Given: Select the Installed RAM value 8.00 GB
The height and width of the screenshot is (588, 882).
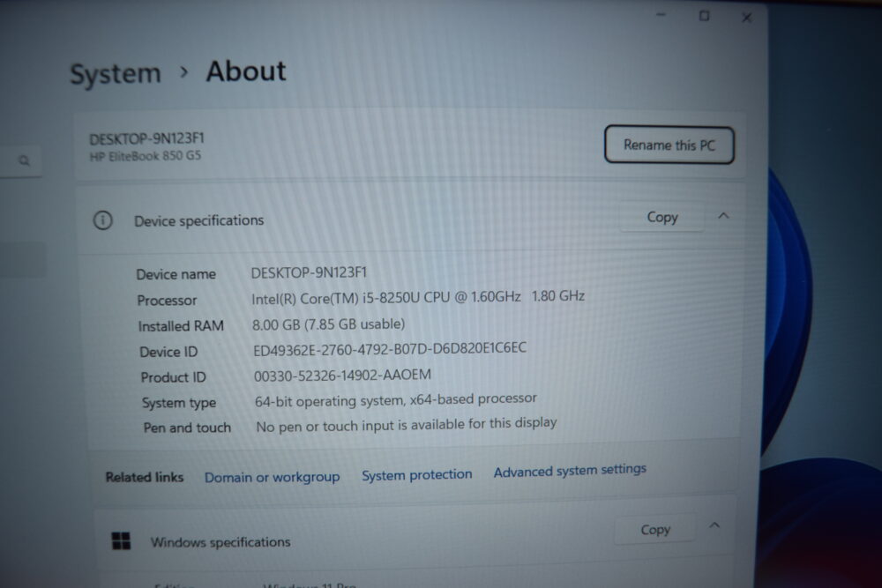Looking at the screenshot, I should point(328,324).
